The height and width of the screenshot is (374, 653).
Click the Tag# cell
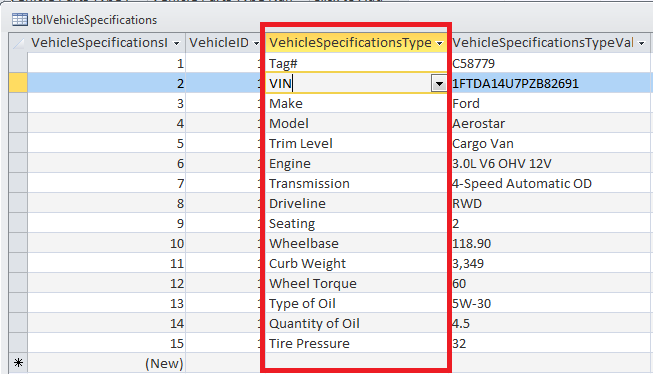356,63
